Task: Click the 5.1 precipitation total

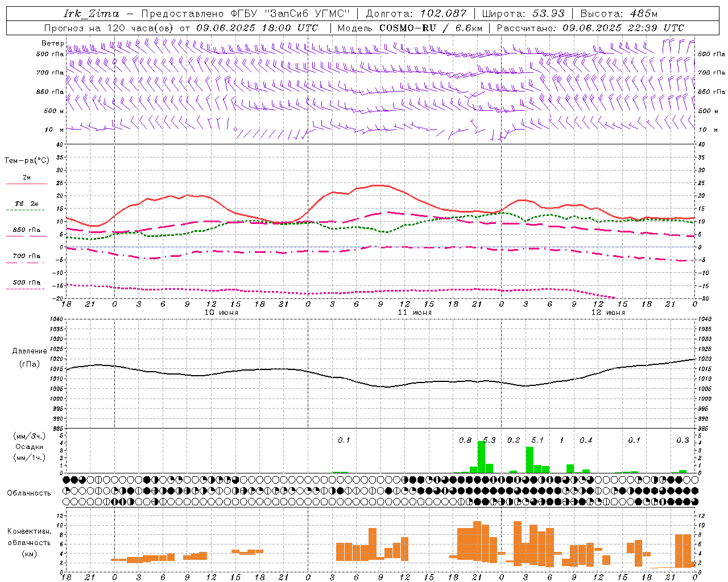Action: tap(537, 440)
